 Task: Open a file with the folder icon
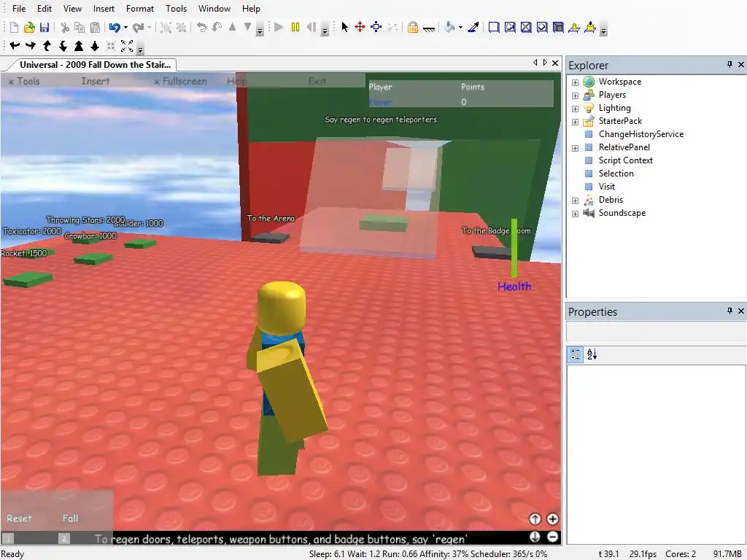coord(29,28)
